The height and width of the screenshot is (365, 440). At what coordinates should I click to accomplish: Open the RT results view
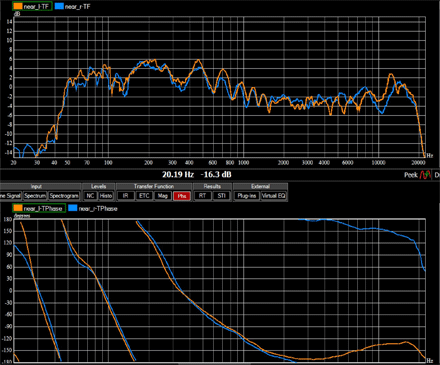(x=203, y=196)
